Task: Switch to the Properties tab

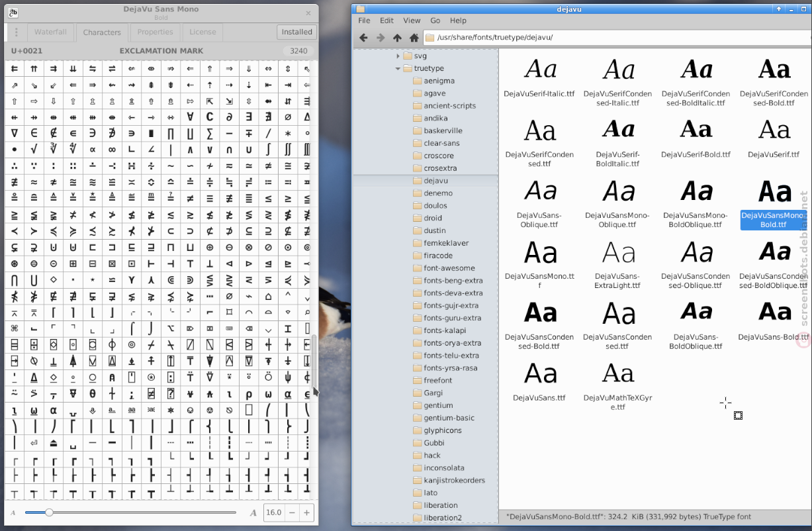Action: click(156, 32)
